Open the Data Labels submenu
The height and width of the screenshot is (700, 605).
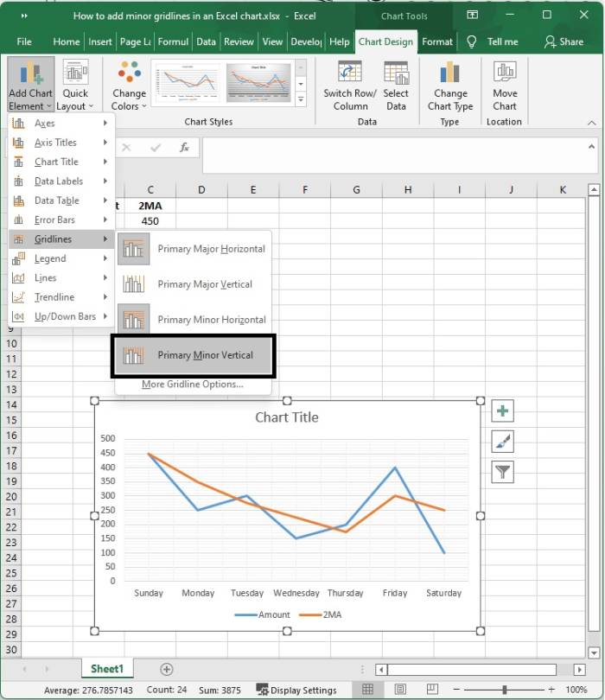pyautogui.click(x=60, y=181)
